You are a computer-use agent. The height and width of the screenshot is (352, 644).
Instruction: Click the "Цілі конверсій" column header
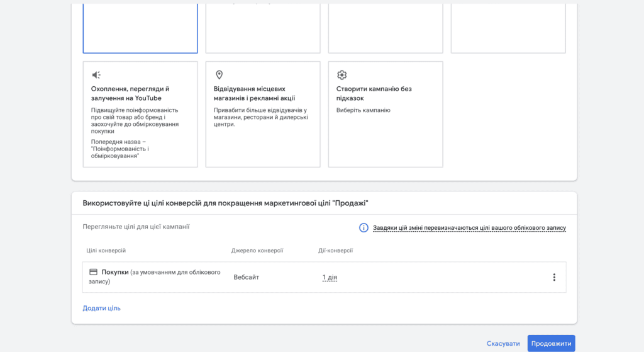click(106, 251)
